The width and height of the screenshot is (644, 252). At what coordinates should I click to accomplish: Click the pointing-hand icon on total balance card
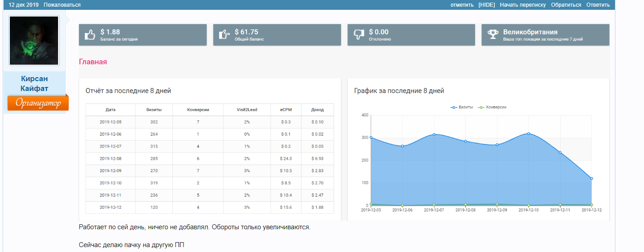(x=224, y=35)
